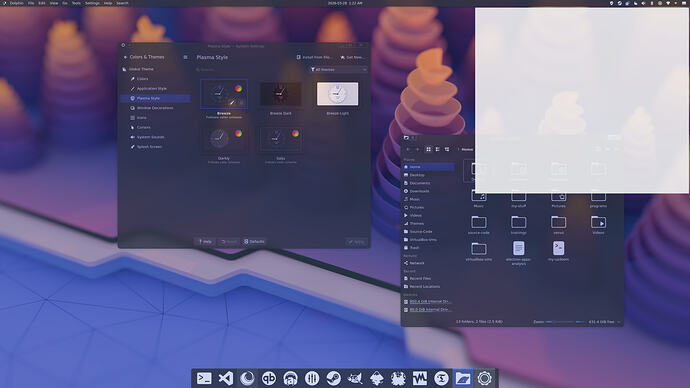Switch Dolphin to icons view mode
The height and width of the screenshot is (388, 690).
tap(428, 150)
